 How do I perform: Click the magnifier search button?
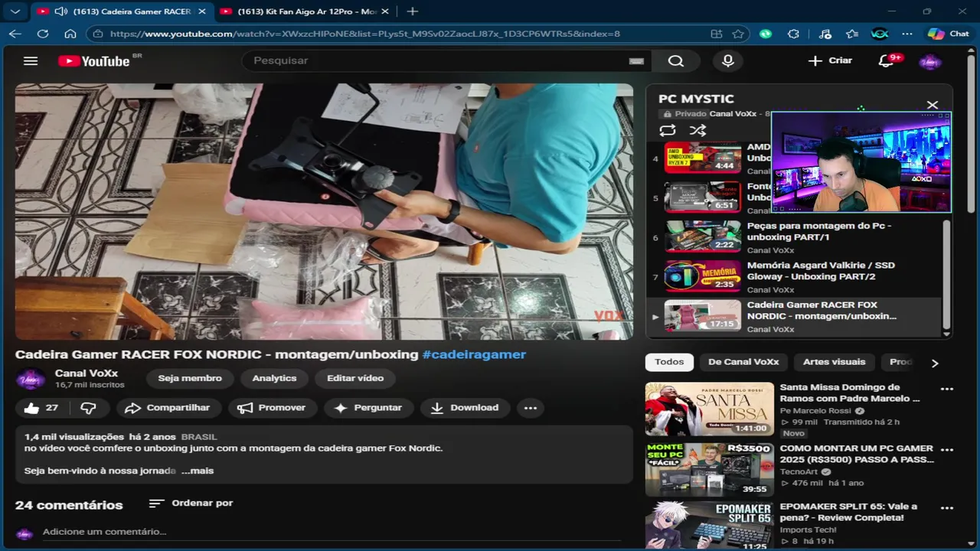coord(676,61)
